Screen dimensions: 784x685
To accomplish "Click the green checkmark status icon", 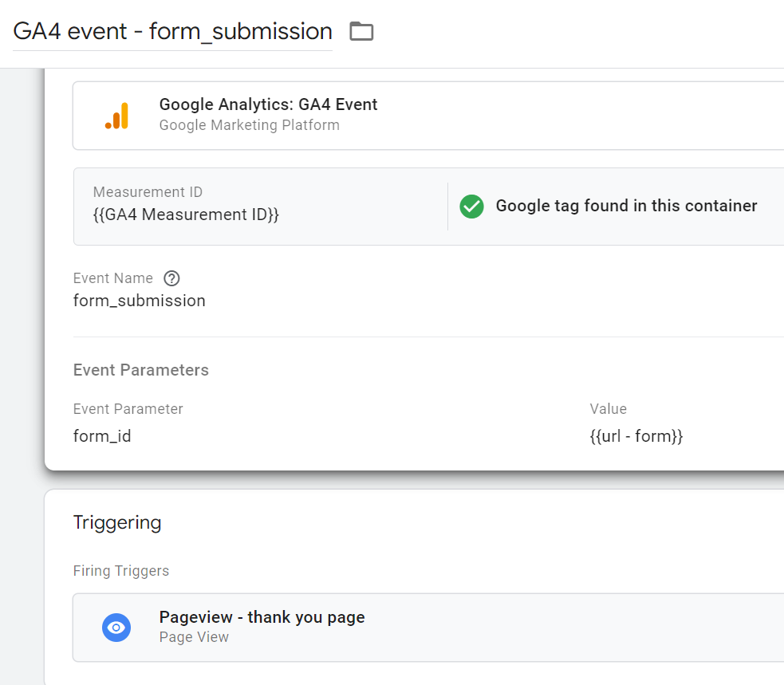I will (471, 207).
